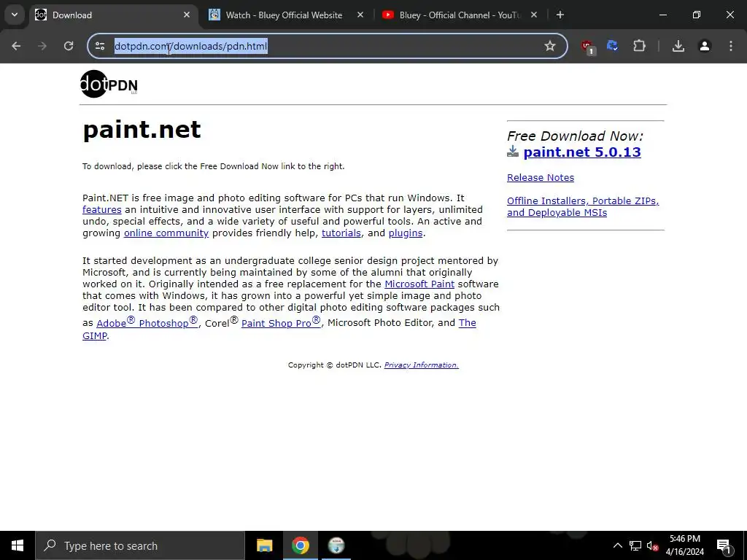Image resolution: width=747 pixels, height=560 pixels.
Task: Click the download icon beside paint.net 5.0.13
Action: tap(513, 152)
